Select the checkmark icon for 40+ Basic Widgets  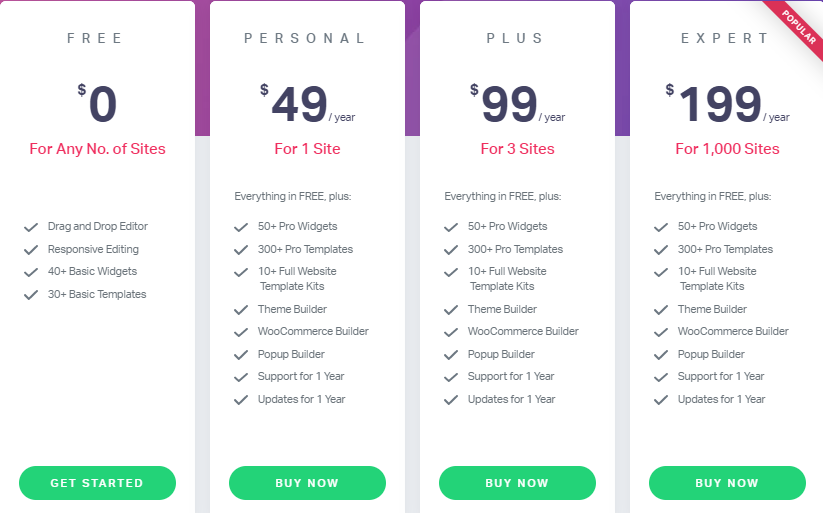(x=31, y=272)
